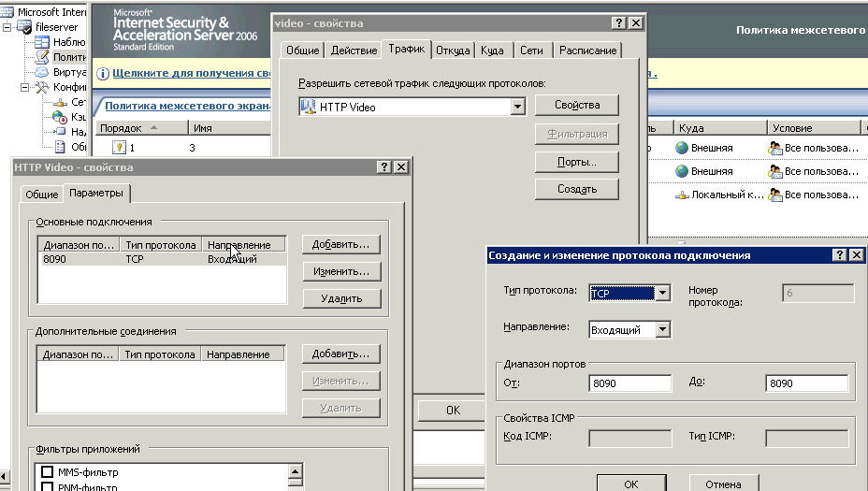Click help button in protocol connection dialog
Image resolution: width=868 pixels, height=491 pixels.
point(840,254)
